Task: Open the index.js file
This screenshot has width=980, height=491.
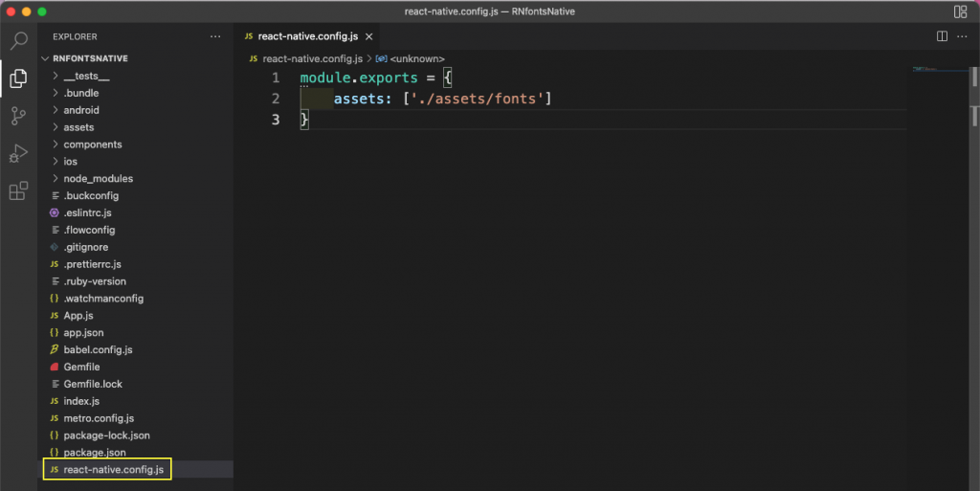Action: click(135, 401)
